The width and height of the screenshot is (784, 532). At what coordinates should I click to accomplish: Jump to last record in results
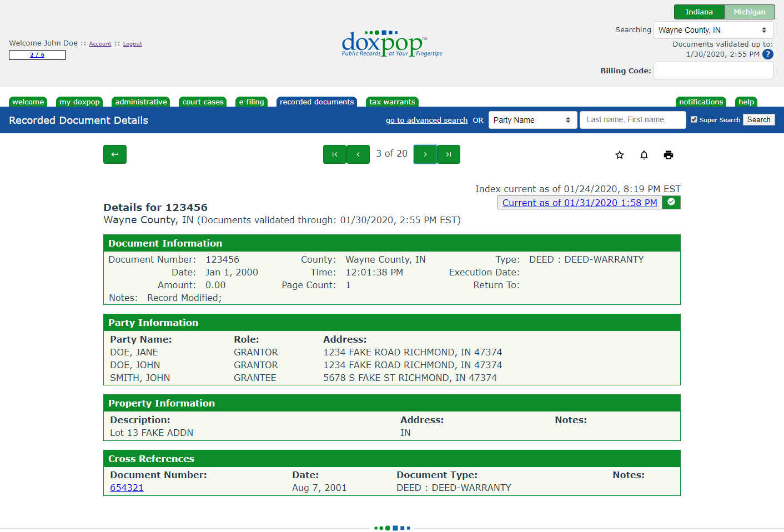pyautogui.click(x=449, y=154)
